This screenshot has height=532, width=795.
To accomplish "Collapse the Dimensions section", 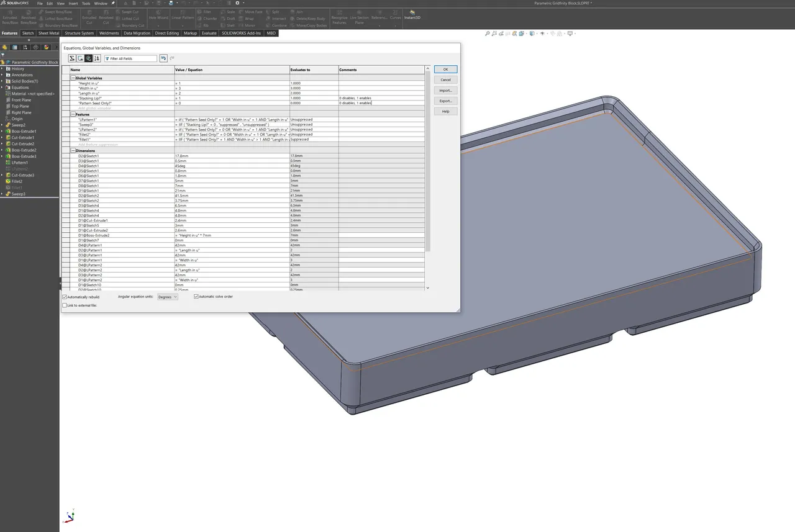I will pos(73,150).
